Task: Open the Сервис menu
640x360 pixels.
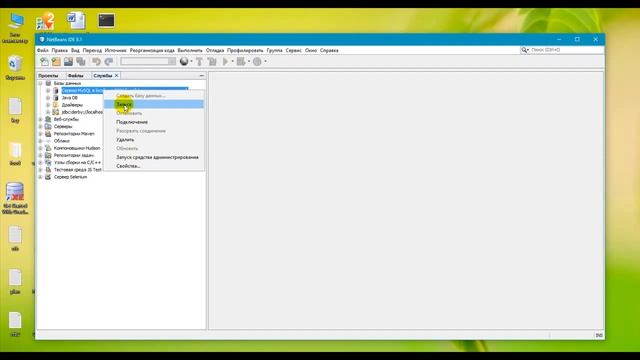Action: 293,50
